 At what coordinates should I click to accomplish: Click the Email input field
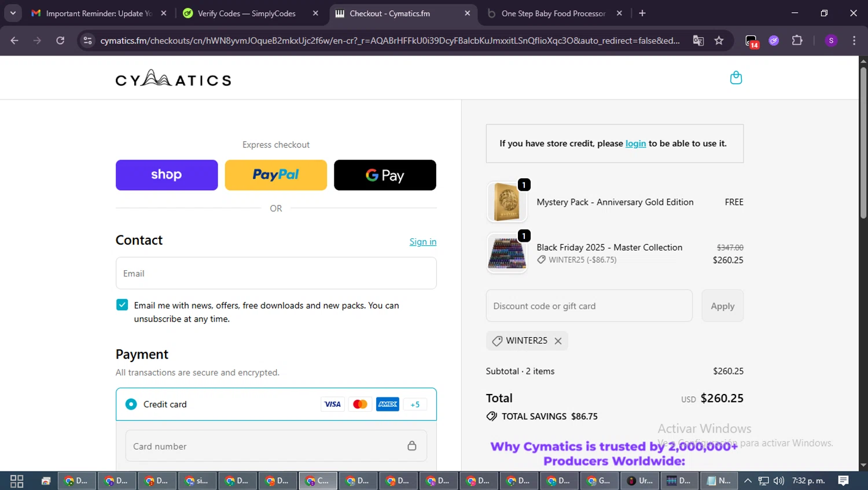point(276,273)
